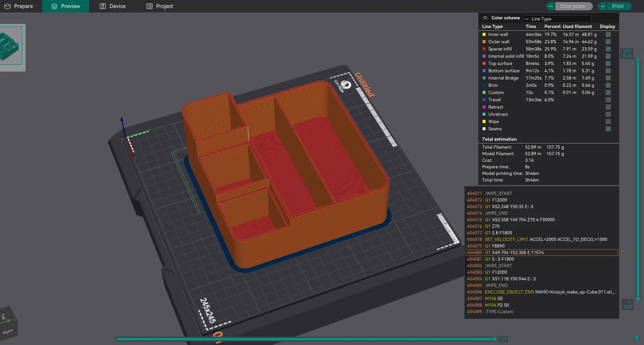Open the Line Type color scheme dropdown
The image size is (644, 345).
(x=557, y=19)
